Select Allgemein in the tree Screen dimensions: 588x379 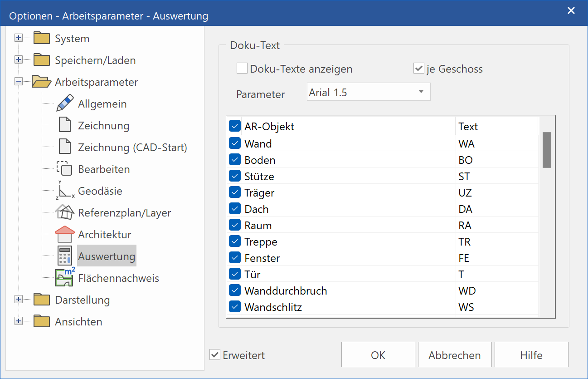coord(102,104)
